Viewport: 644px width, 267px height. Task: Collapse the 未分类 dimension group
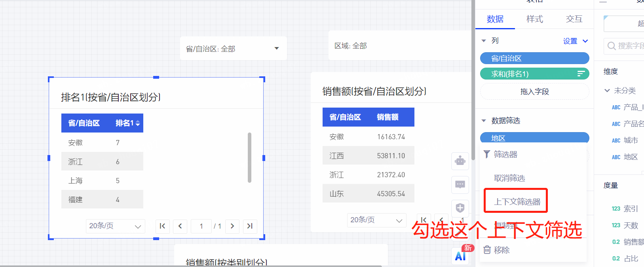click(607, 91)
